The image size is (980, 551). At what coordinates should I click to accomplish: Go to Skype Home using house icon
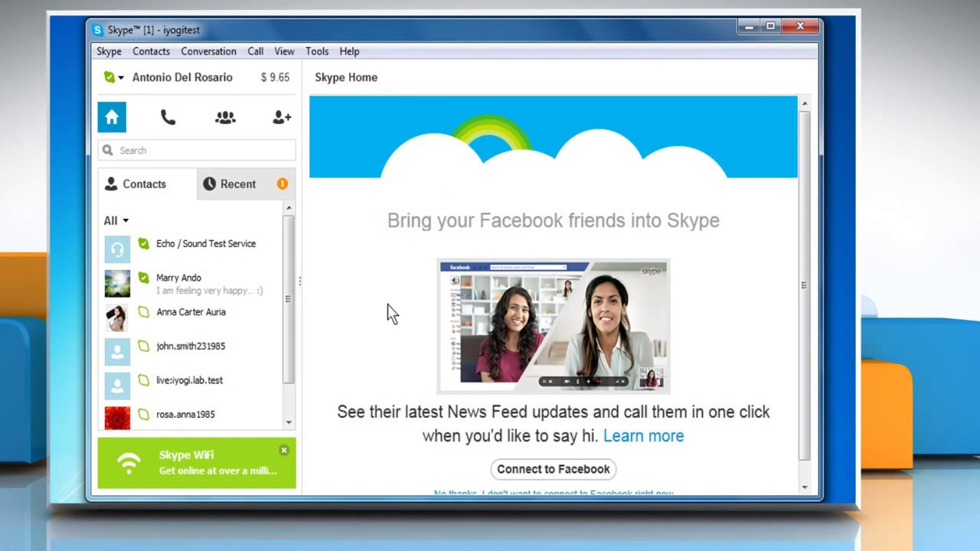pyautogui.click(x=112, y=117)
